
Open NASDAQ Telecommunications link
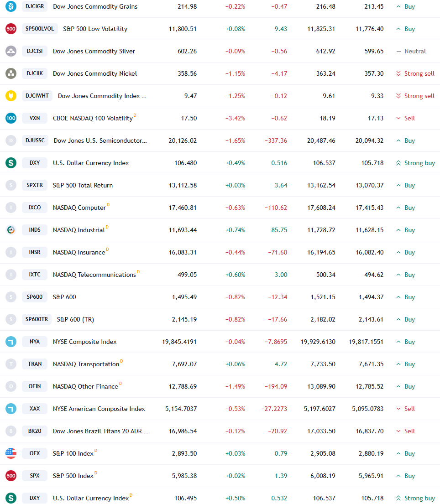[94, 275]
